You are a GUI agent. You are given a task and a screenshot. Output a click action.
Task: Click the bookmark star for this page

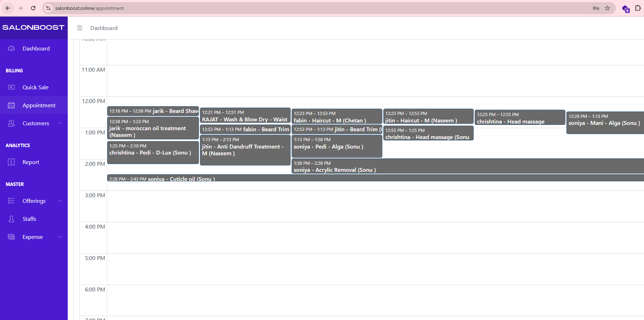click(608, 8)
